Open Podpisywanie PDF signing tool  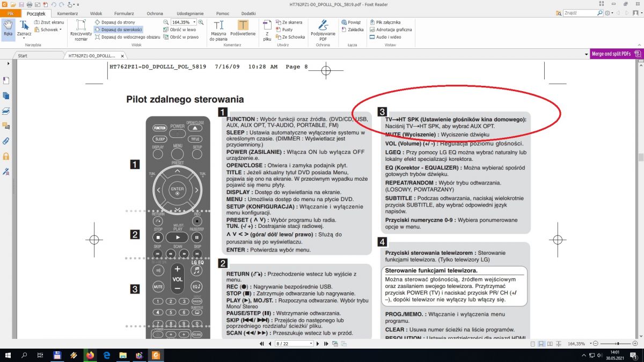pyautogui.click(x=323, y=30)
